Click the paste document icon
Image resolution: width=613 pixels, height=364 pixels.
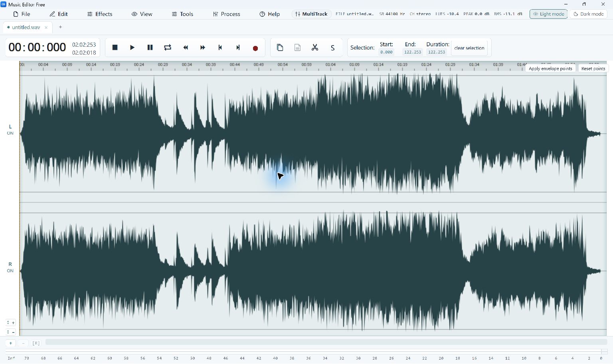point(297,47)
